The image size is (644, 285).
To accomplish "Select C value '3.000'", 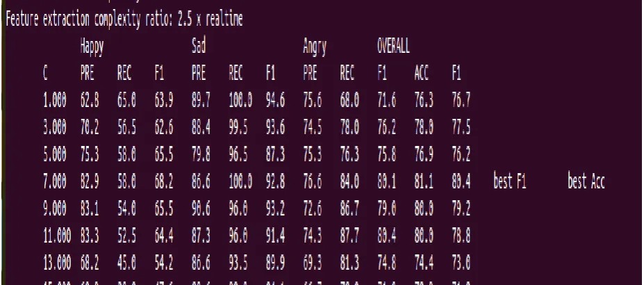I will coord(55,127).
